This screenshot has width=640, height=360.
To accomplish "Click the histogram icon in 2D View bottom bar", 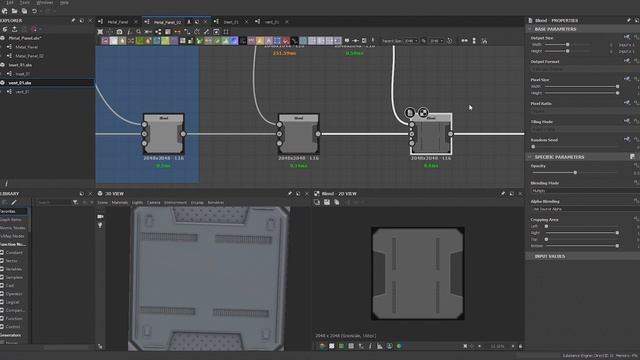I will pyautogui.click(x=380, y=346).
